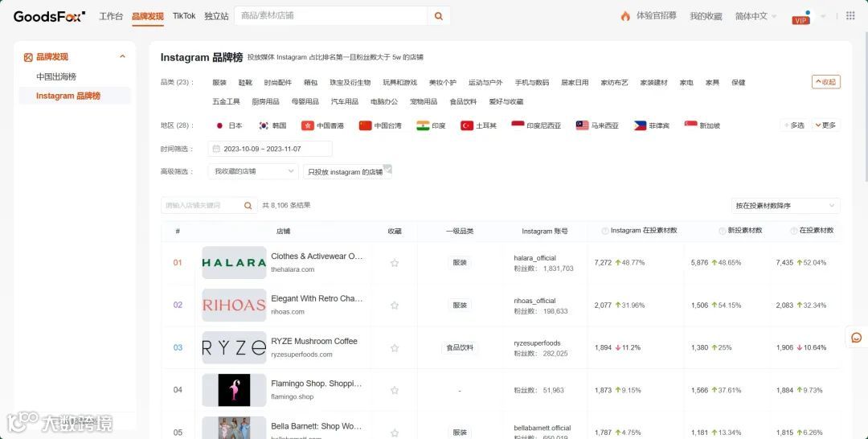Favorite the Flamingo Shop star
868x439 pixels.
(394, 390)
